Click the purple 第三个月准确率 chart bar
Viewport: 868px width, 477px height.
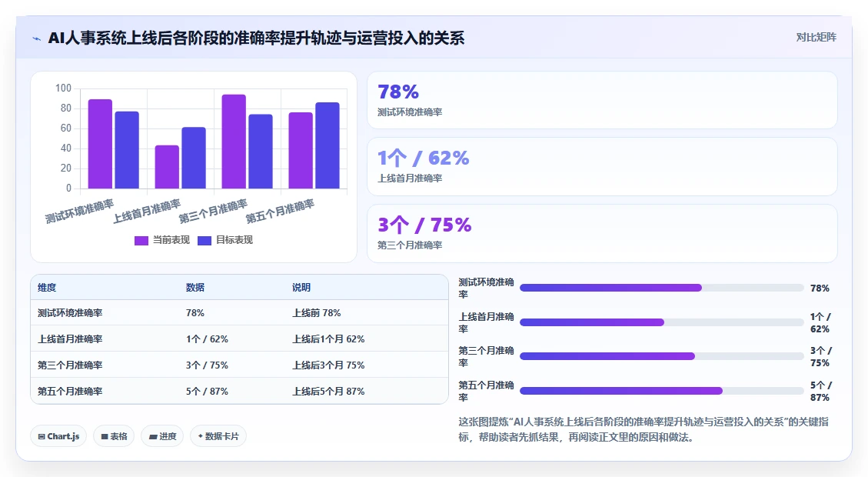click(234, 142)
